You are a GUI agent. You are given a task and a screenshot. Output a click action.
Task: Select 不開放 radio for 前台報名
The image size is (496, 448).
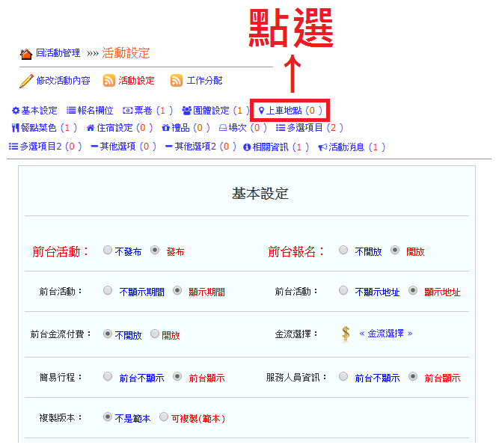(343, 251)
